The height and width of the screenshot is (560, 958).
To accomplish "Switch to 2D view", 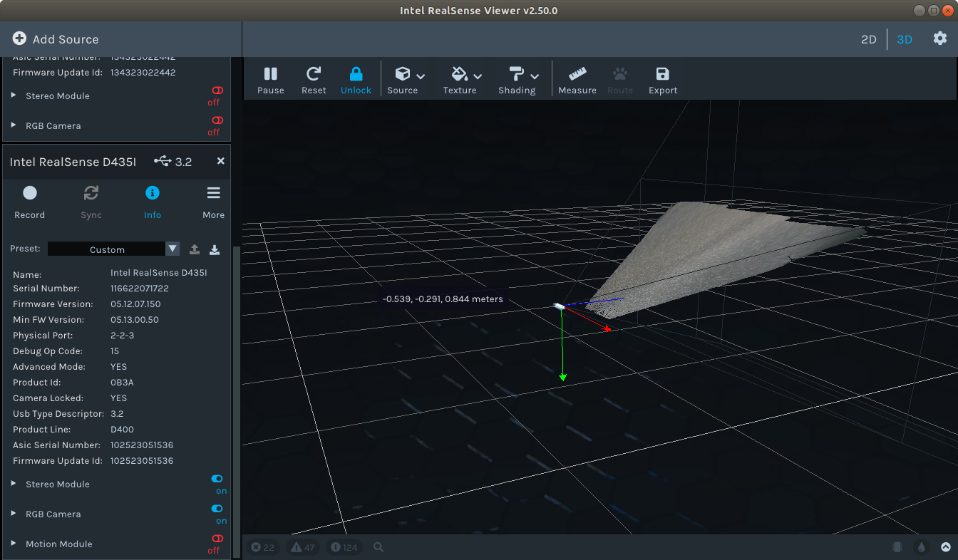I will [x=868, y=39].
